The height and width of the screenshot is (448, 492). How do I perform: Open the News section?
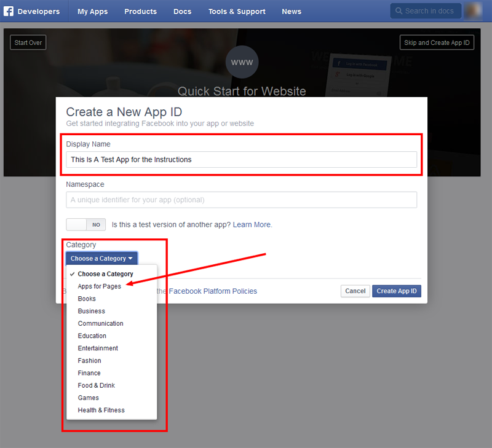click(x=292, y=11)
